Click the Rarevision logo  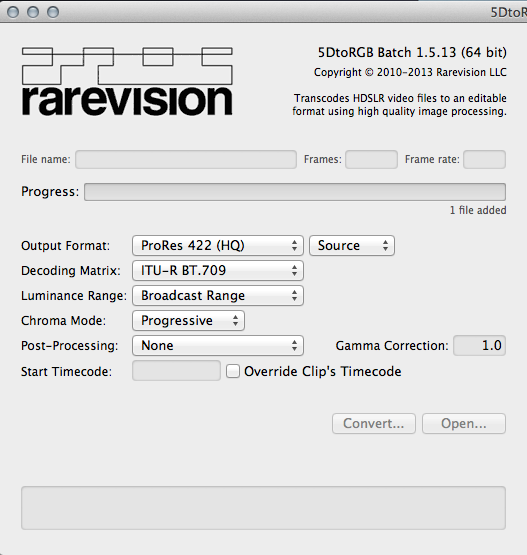click(x=127, y=81)
